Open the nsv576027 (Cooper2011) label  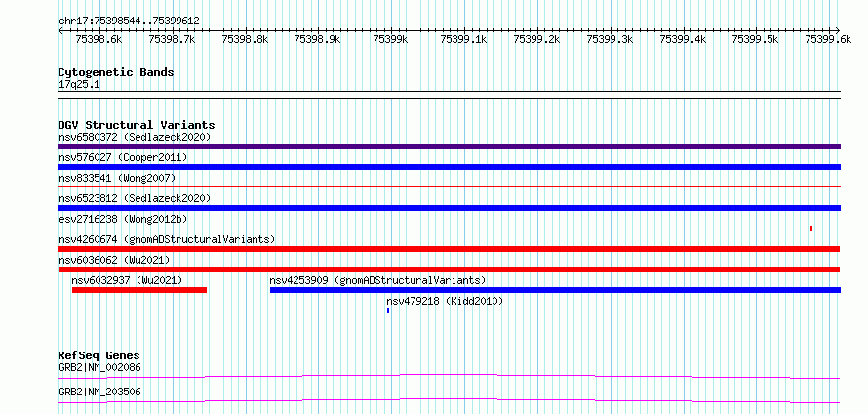point(123,157)
